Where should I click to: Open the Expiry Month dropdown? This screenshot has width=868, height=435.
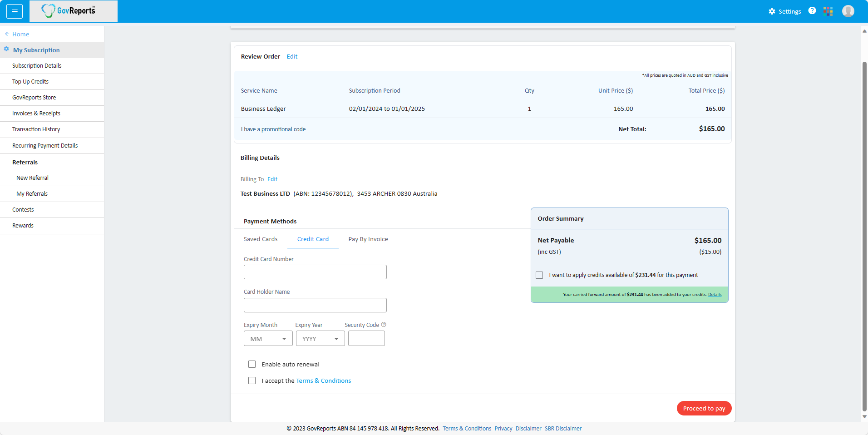pos(268,339)
